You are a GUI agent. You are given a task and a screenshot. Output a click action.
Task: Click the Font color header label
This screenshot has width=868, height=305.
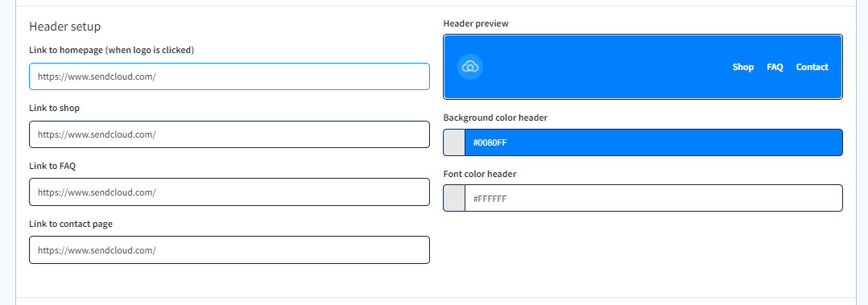point(480,174)
